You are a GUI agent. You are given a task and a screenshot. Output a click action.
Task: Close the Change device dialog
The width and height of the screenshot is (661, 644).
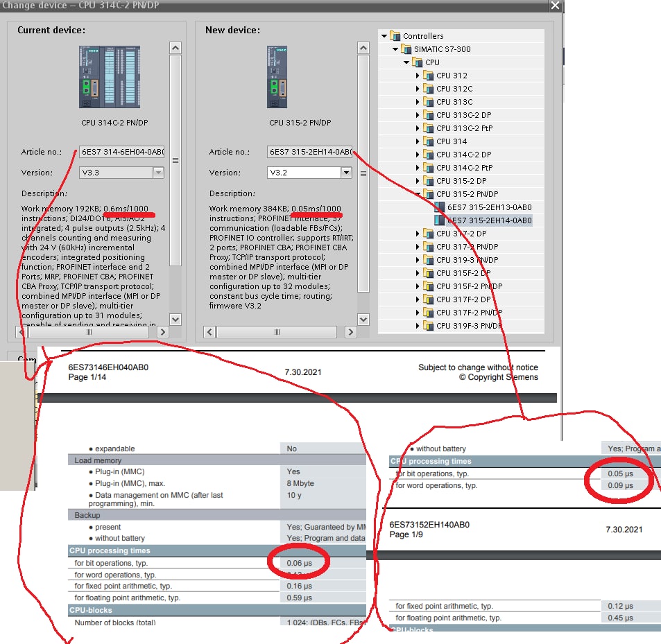[x=555, y=6]
